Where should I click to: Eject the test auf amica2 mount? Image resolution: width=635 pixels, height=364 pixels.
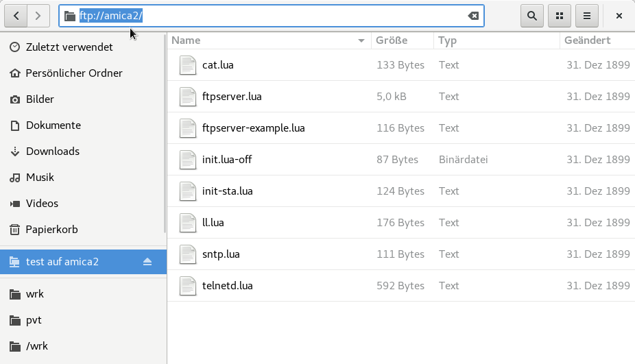point(147,262)
